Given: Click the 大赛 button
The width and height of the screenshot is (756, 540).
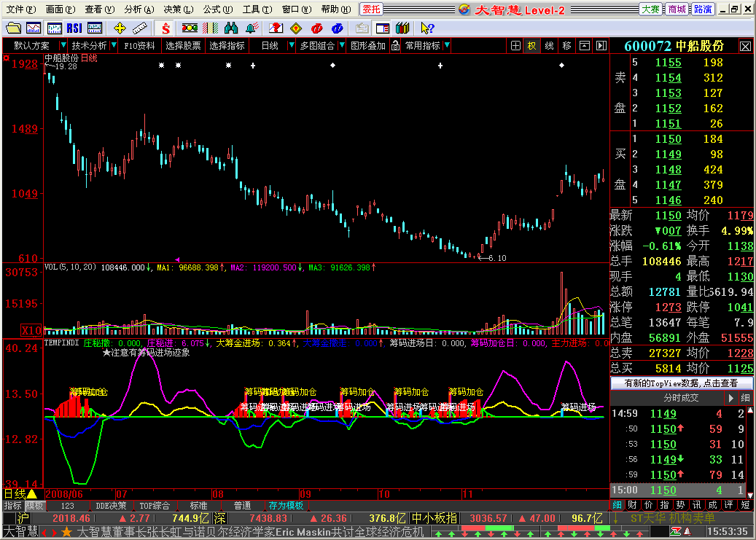Looking at the screenshot, I should 651,9.
